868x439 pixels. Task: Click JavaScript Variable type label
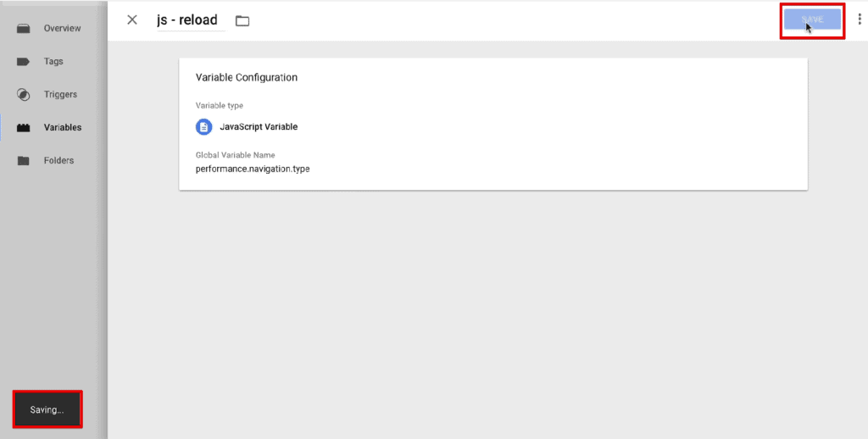coord(259,127)
